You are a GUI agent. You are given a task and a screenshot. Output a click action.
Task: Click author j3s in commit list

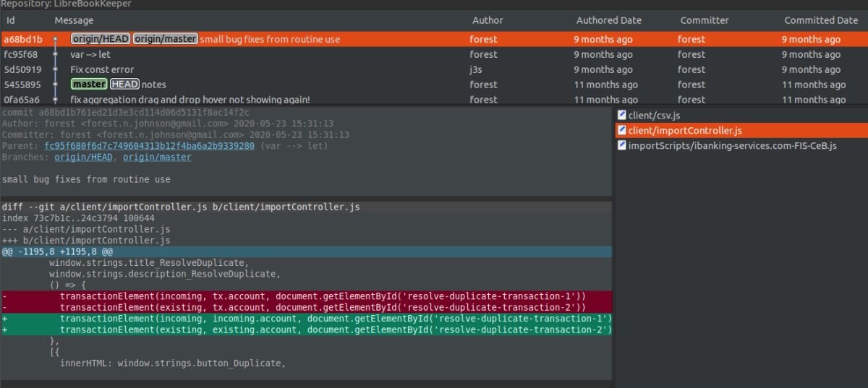pyautogui.click(x=476, y=69)
